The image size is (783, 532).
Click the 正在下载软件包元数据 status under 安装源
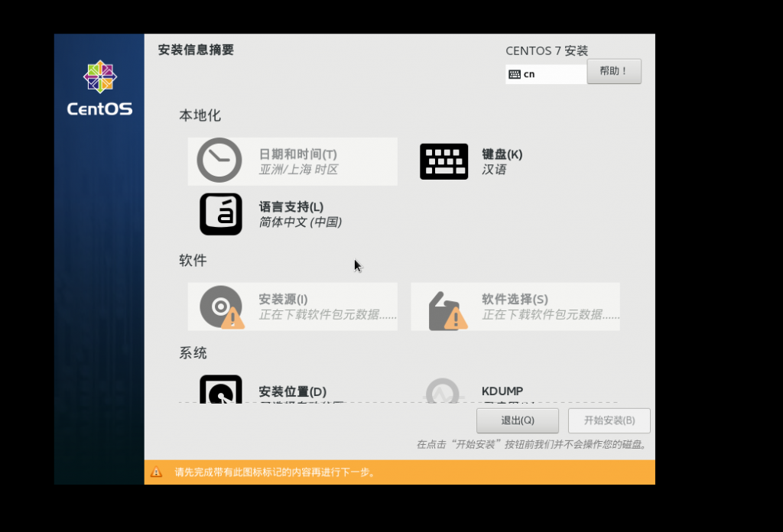coord(327,314)
